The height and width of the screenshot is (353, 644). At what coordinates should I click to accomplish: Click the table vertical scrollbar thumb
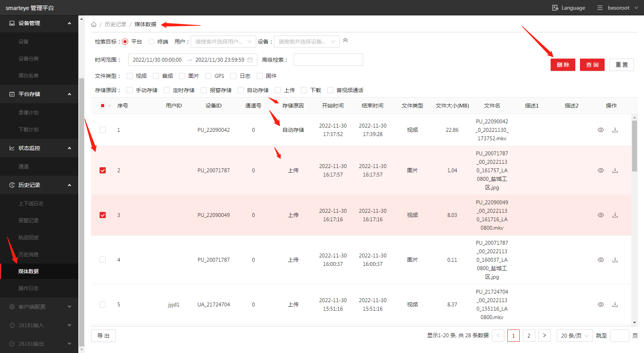click(635, 146)
